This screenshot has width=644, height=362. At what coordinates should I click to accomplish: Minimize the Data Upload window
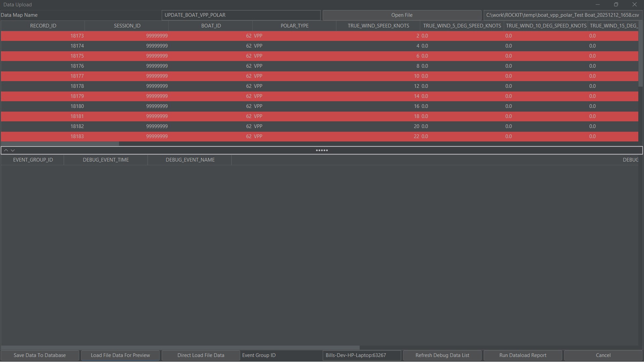[x=598, y=5]
